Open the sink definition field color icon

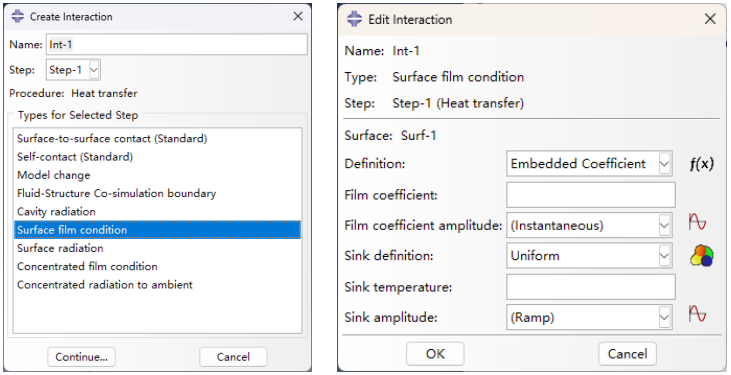pyautogui.click(x=702, y=256)
